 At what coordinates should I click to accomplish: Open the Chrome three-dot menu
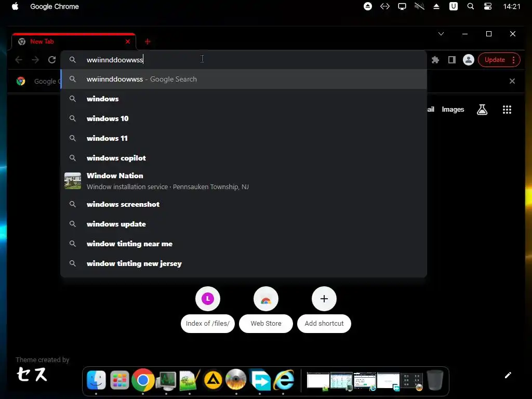(x=514, y=60)
